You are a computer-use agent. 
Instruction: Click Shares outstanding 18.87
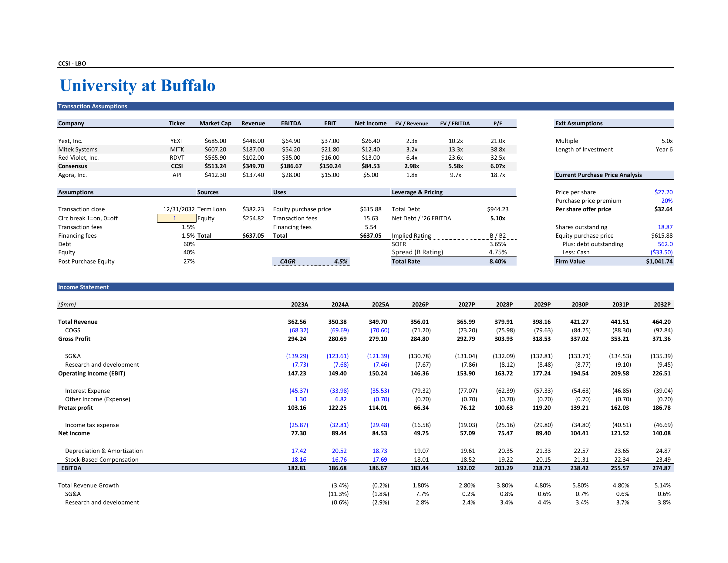pyautogui.click(x=665, y=227)
